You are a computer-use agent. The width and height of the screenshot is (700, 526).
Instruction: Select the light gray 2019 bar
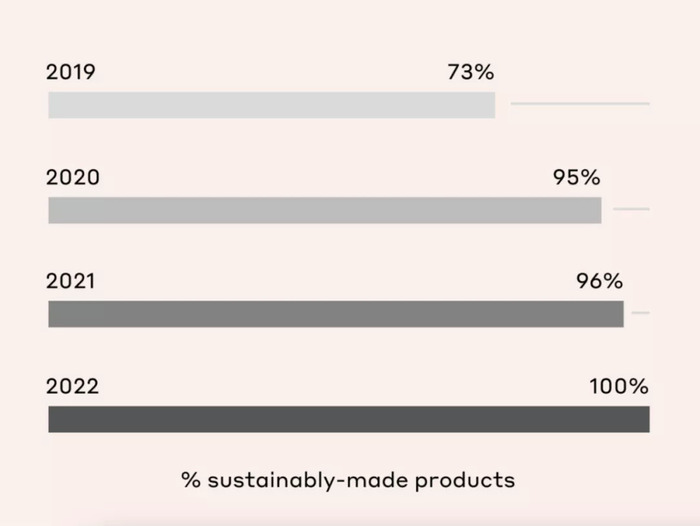click(271, 105)
